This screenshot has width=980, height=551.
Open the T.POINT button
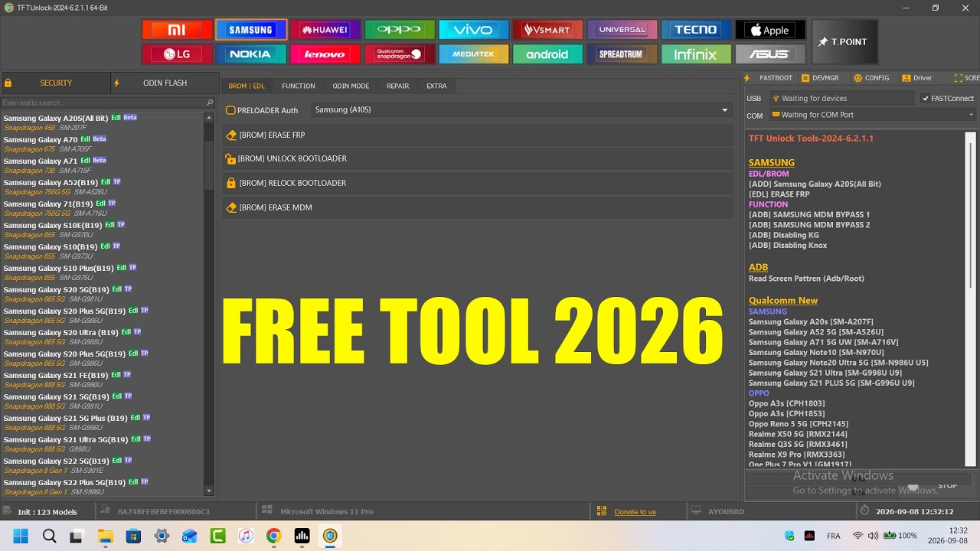[x=844, y=42]
